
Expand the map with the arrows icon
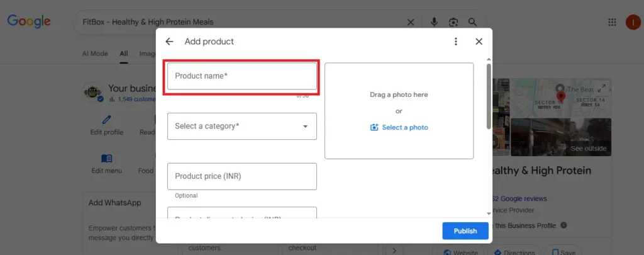[602, 88]
